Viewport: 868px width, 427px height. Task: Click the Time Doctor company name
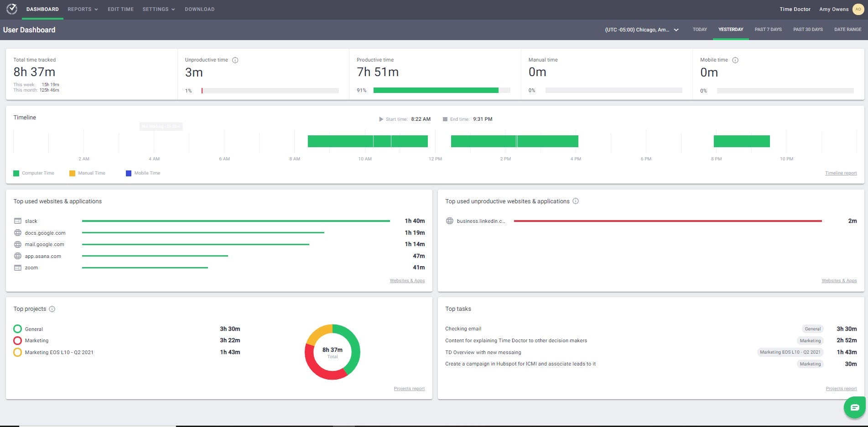click(795, 9)
